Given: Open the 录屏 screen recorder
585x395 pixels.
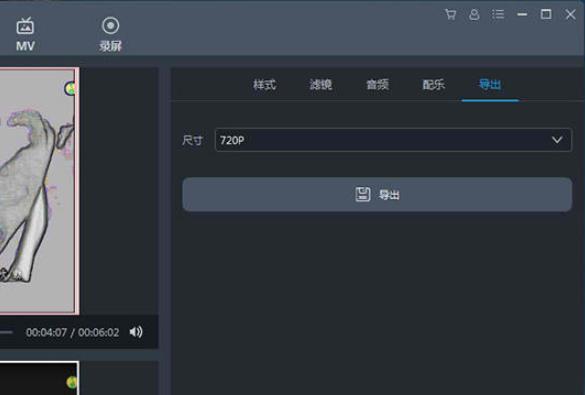Looking at the screenshot, I should 110,34.
